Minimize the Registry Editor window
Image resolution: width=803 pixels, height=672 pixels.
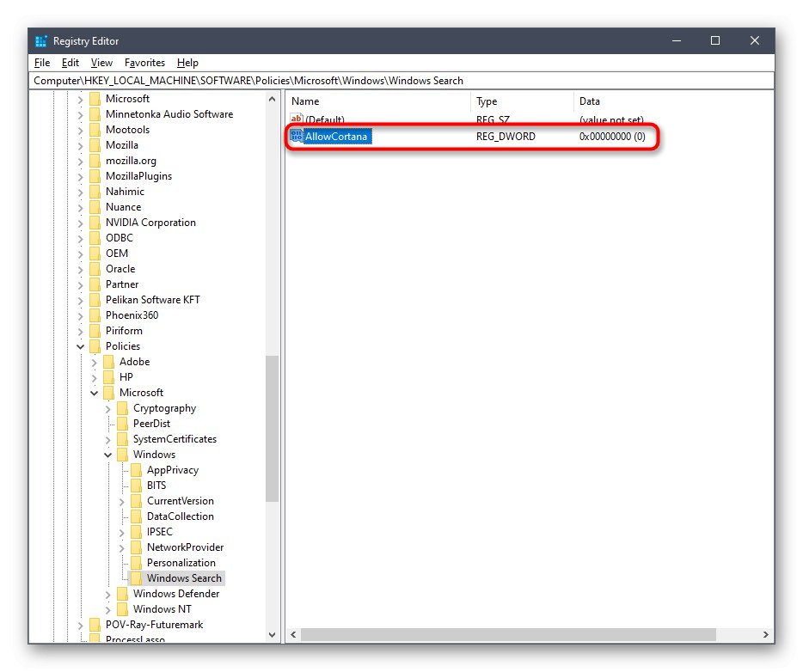coord(677,40)
